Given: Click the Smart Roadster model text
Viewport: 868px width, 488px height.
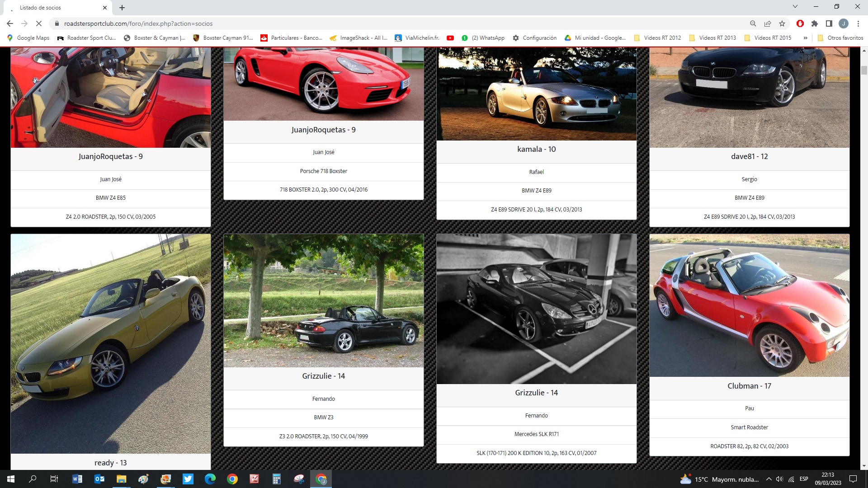Looking at the screenshot, I should coord(750,427).
